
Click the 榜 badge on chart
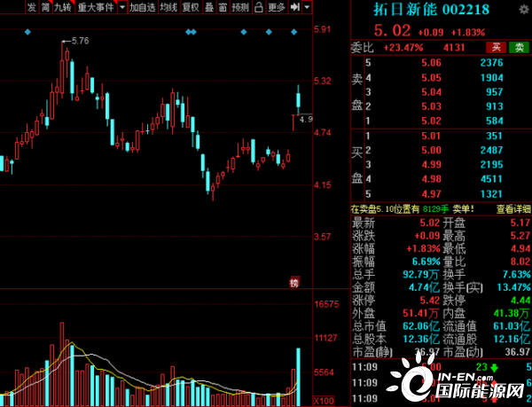coord(293,283)
